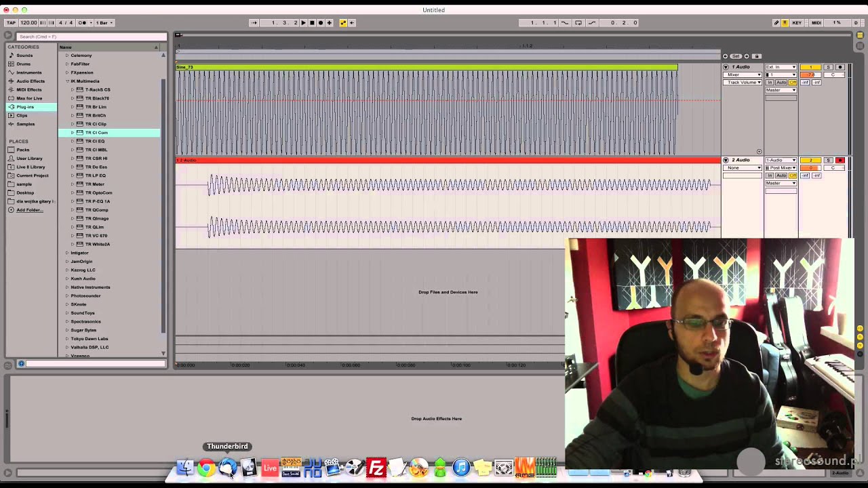This screenshot has width=868, height=488.
Task: Expand the Sugar Bytes folder
Action: click(x=67, y=330)
